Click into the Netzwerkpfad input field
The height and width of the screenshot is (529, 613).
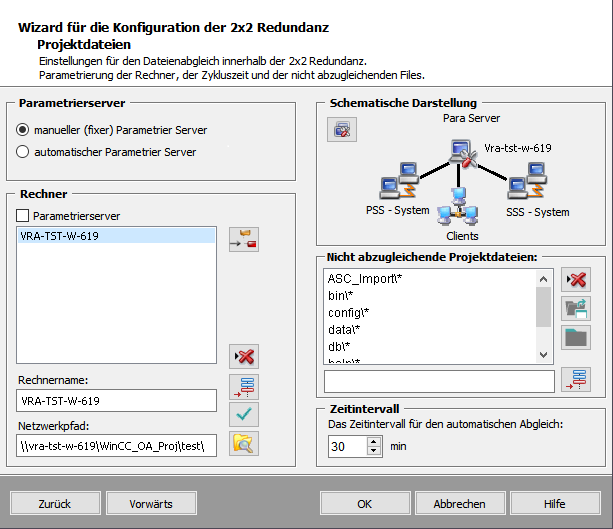[x=116, y=446]
